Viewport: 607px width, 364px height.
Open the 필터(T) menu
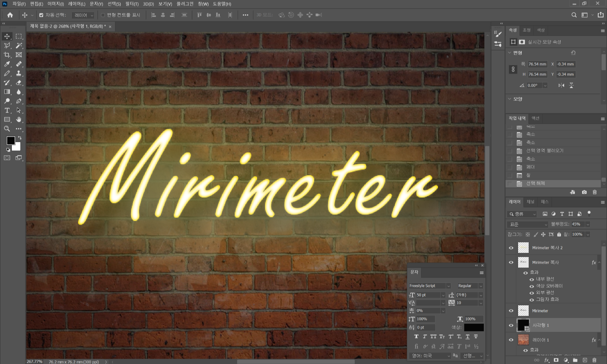[132, 4]
